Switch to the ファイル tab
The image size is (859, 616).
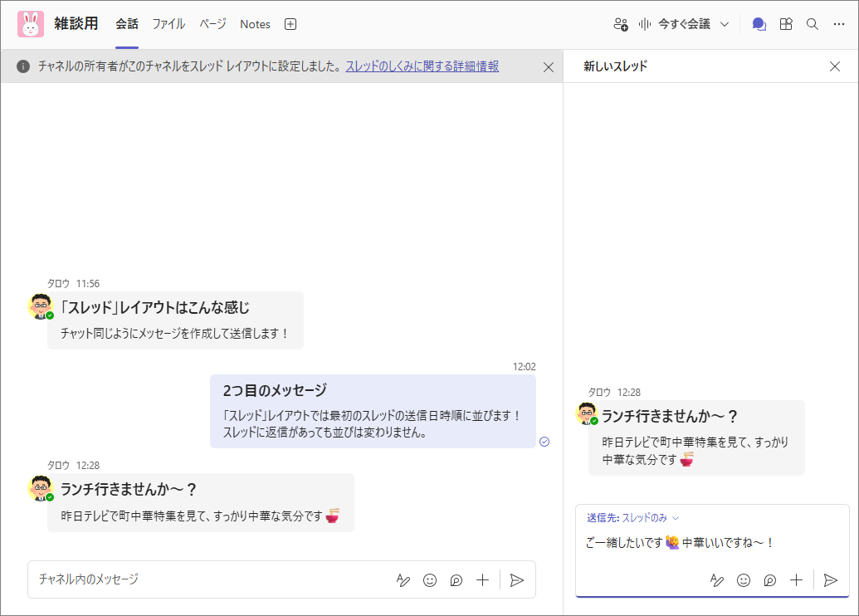(x=168, y=24)
